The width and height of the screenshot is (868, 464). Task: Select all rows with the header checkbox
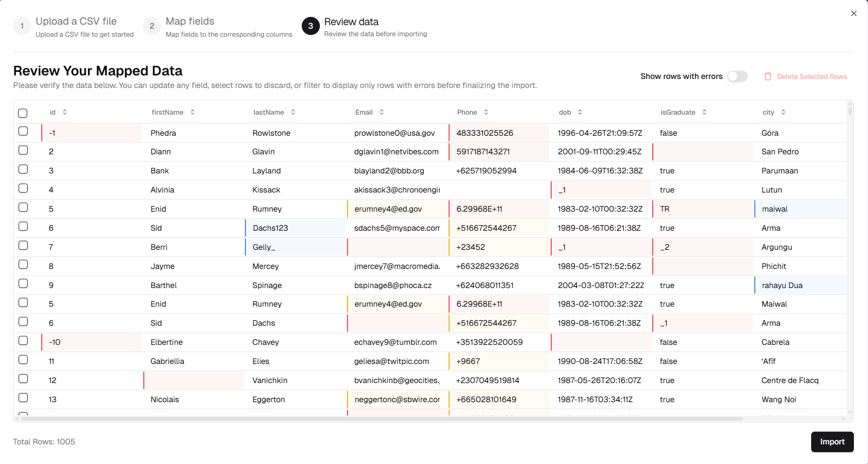[23, 113]
